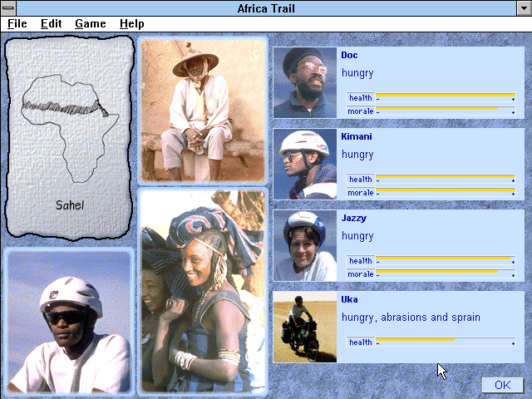Click Doc's hungry status text
The height and width of the screenshot is (399, 532).
coord(357,73)
